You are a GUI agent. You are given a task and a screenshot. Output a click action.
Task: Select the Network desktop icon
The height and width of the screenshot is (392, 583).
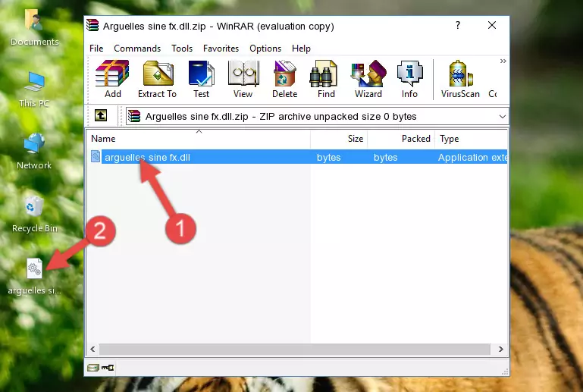[34, 151]
